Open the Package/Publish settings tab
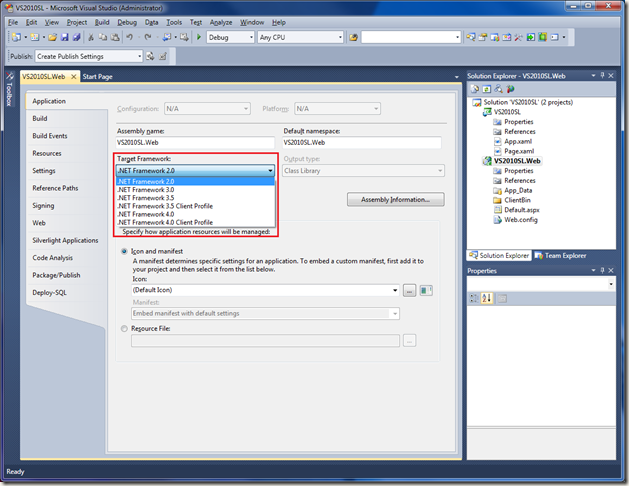Viewport: 629px width, 486px height. point(56,275)
